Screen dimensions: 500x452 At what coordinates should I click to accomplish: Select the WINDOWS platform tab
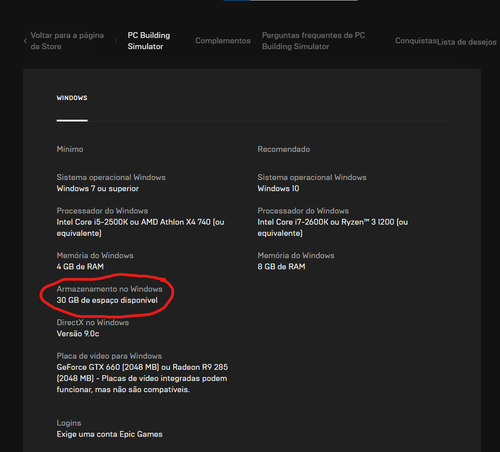pos(72,98)
